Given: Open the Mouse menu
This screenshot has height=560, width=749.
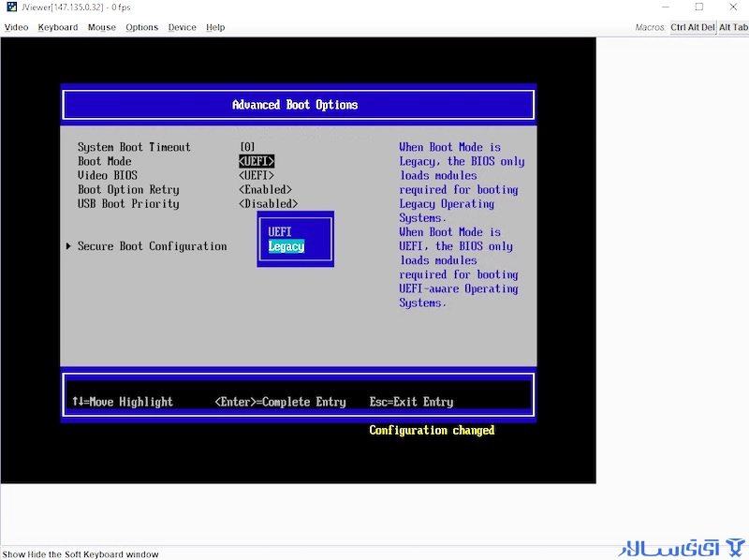Looking at the screenshot, I should pyautogui.click(x=102, y=27).
